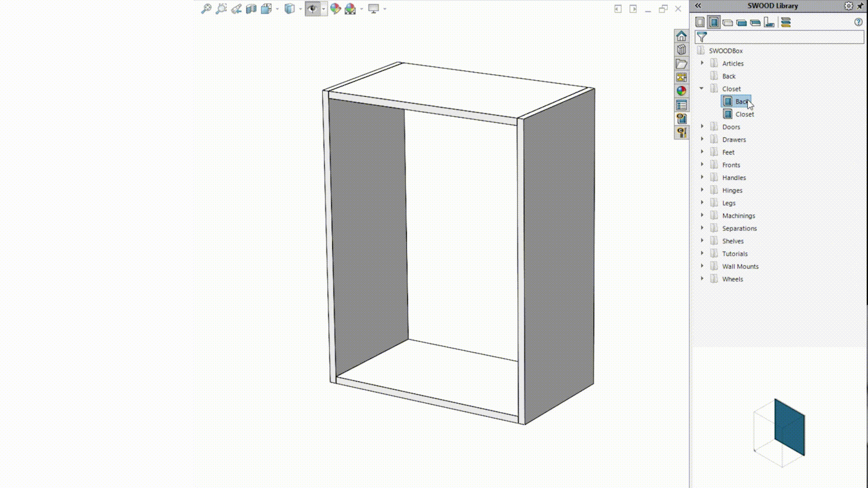Screen dimensions: 868x488
Task: Open the SWOOD CAM task pane tab
Action: 681,132
